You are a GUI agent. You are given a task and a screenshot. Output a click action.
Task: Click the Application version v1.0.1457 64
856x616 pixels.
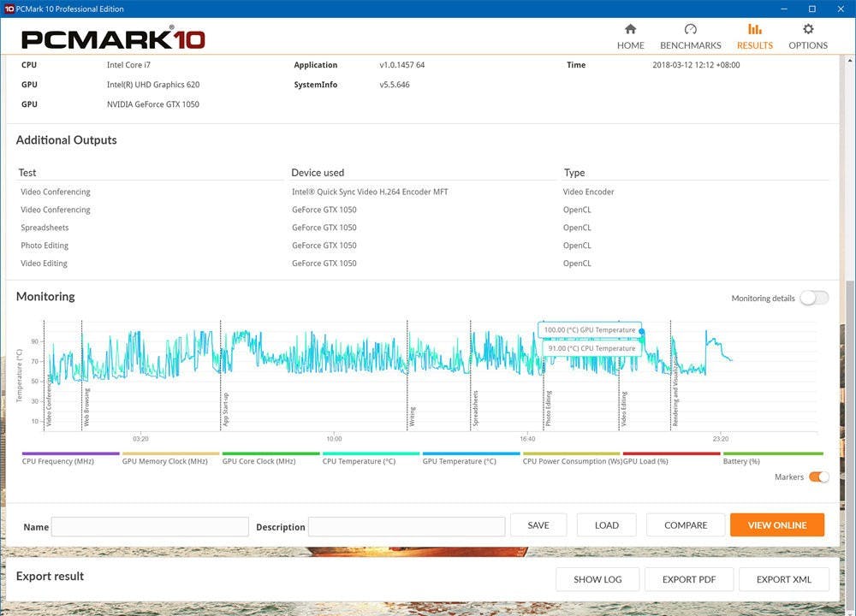click(401, 65)
